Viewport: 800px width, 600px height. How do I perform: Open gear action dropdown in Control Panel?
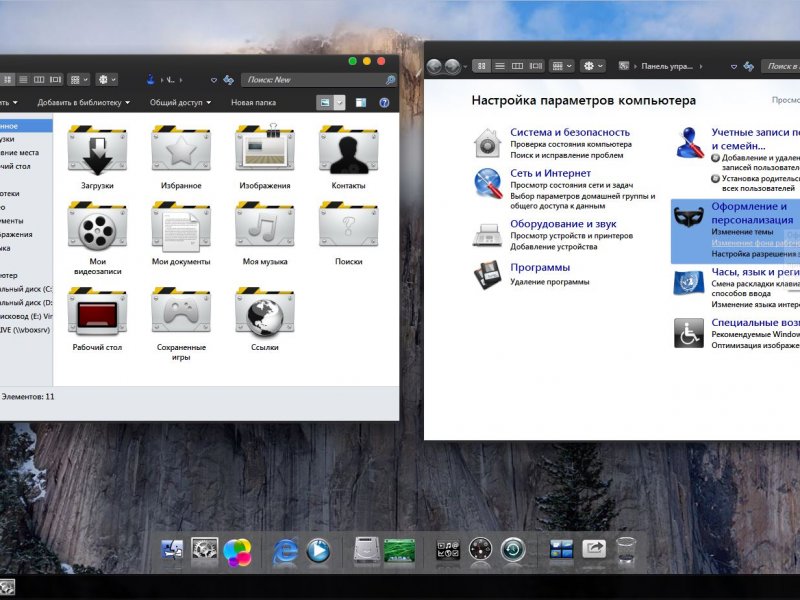point(593,66)
